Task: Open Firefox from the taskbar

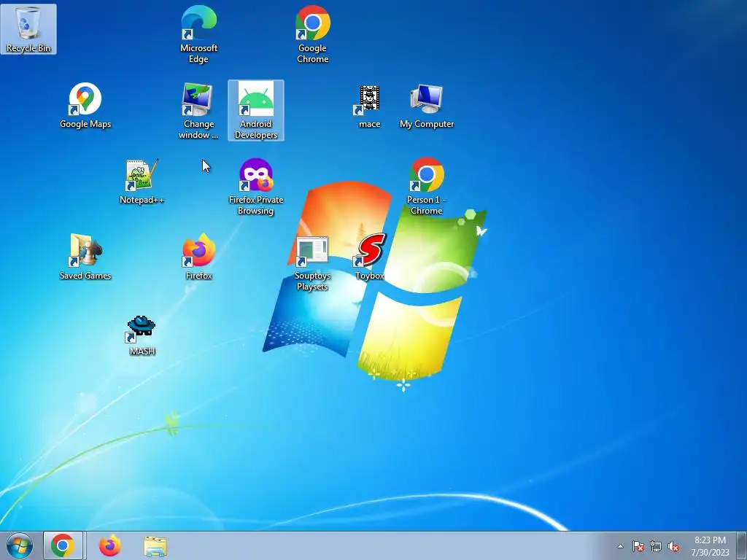Action: (x=109, y=545)
